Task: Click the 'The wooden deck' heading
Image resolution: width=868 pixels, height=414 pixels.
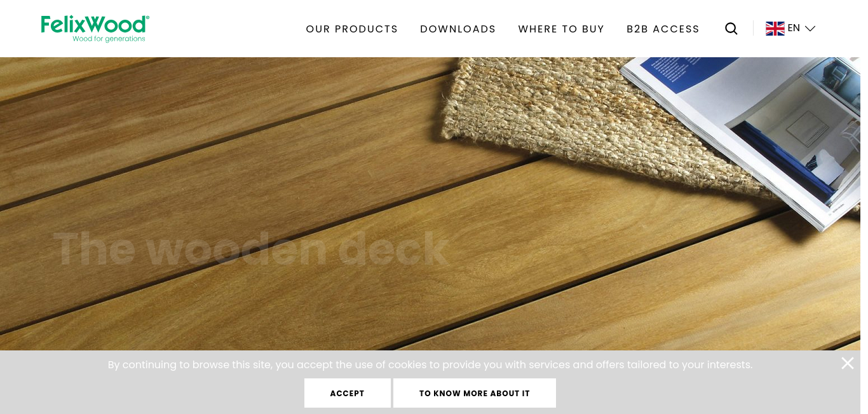Action: [252, 249]
